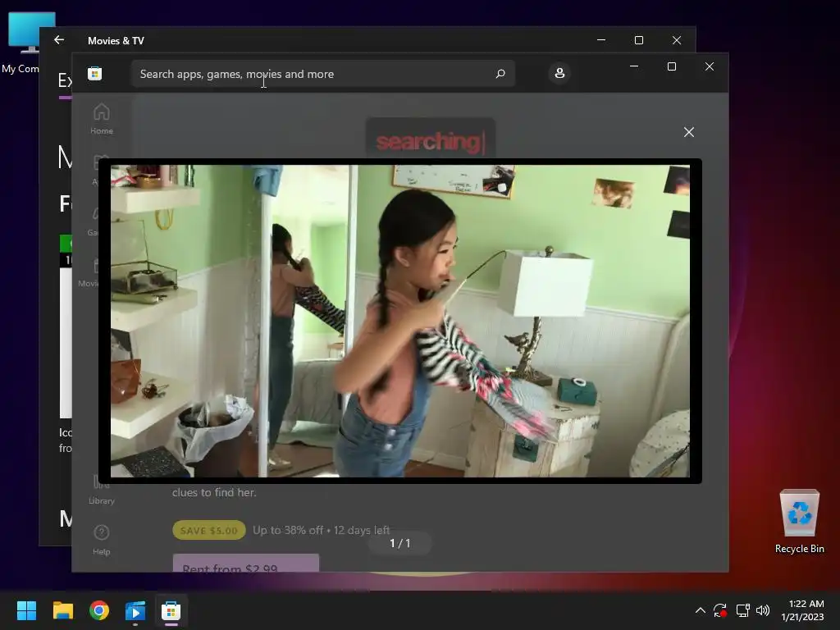
Task: Close the trailer screenshot overlay
Action: (x=689, y=132)
